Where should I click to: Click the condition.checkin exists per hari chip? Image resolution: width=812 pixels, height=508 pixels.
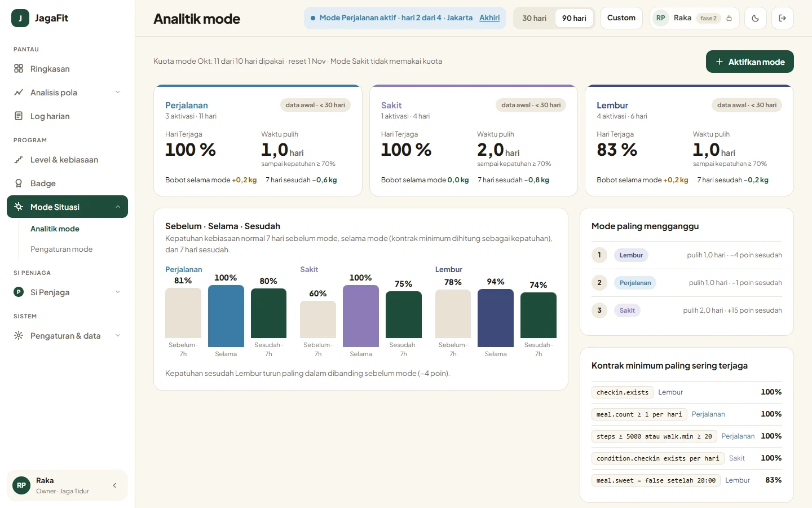coord(658,458)
